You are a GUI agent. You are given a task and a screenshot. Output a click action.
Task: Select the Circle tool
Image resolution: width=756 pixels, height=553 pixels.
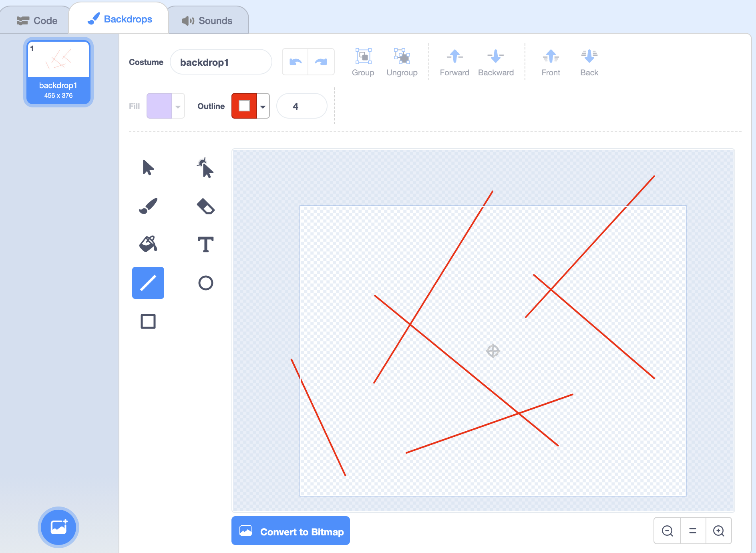coord(205,283)
